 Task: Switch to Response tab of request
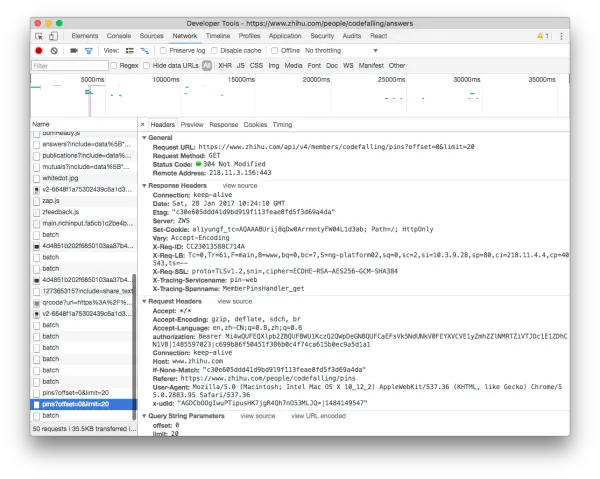(223, 125)
